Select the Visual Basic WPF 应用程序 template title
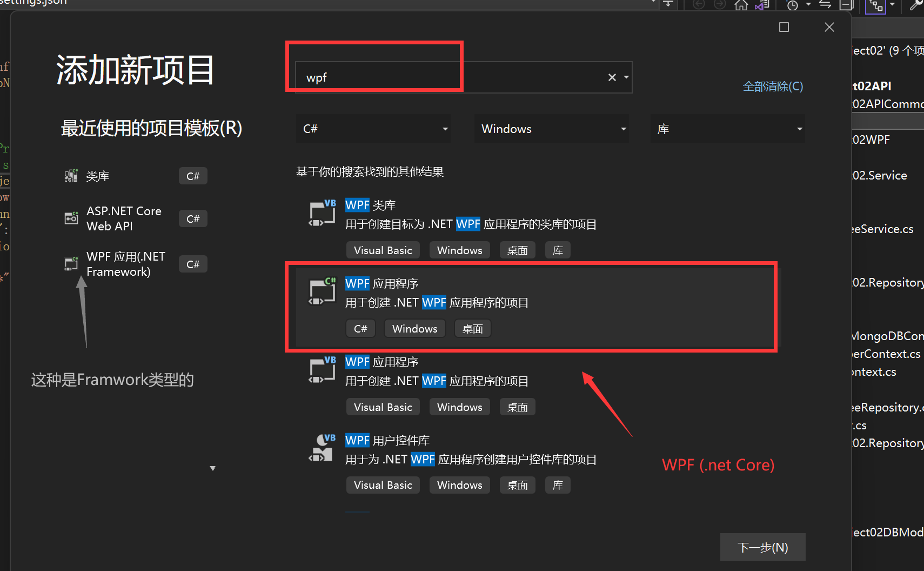Screen dimensions: 924x571 pyautogui.click(x=382, y=362)
